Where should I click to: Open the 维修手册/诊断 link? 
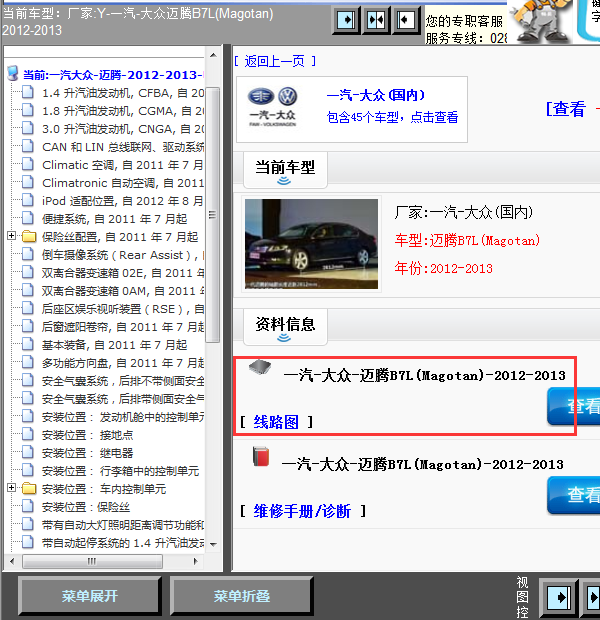point(302,511)
